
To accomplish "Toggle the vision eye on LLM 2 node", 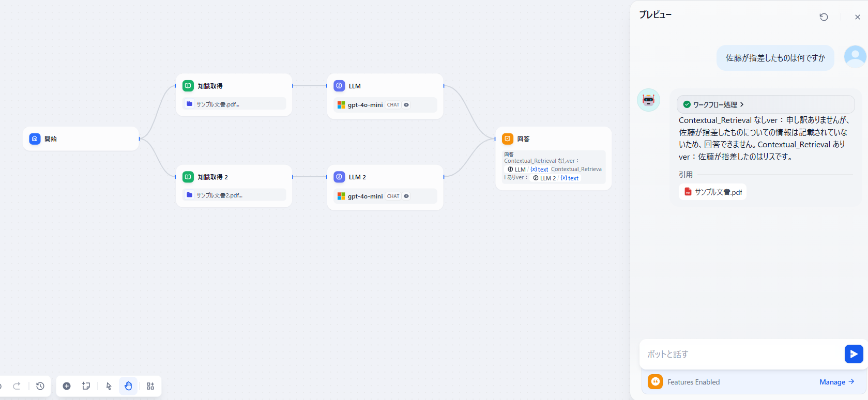I will (x=406, y=196).
